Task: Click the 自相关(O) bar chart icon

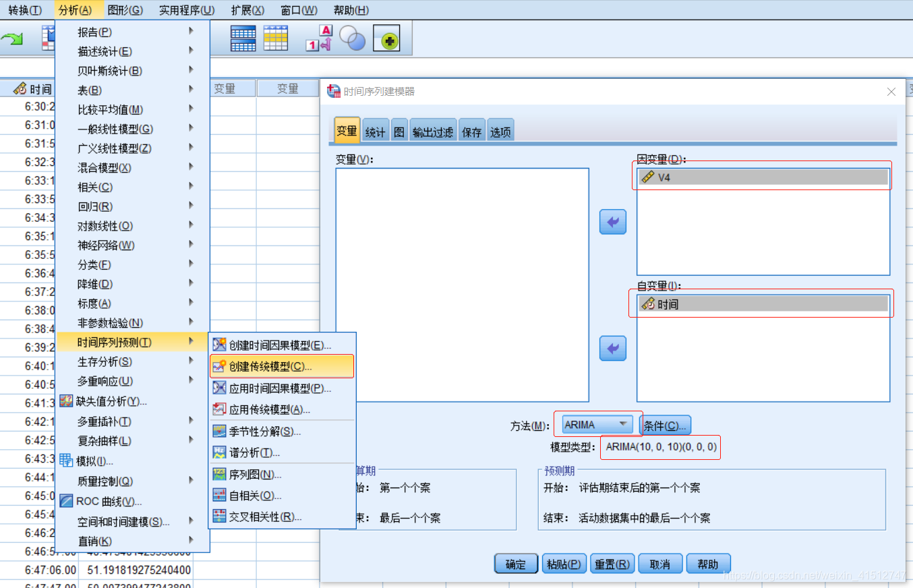Action: point(219,495)
